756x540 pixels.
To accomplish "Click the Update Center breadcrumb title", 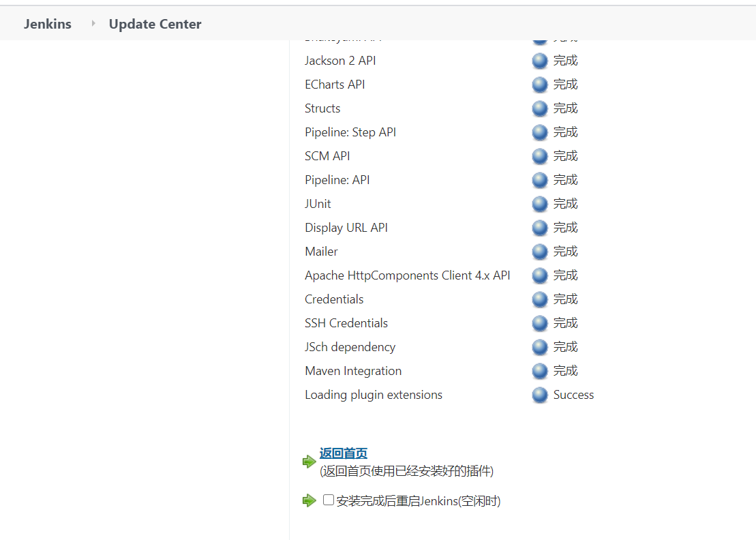I will [155, 23].
